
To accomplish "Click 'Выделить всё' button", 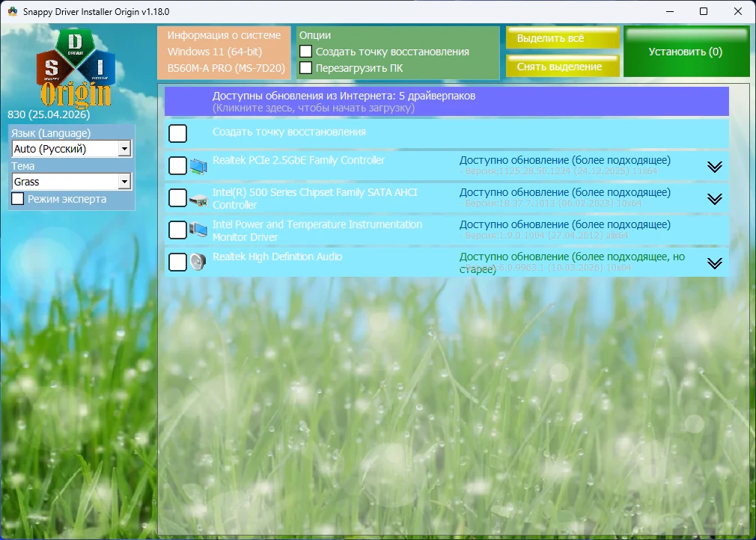I will click(x=563, y=38).
